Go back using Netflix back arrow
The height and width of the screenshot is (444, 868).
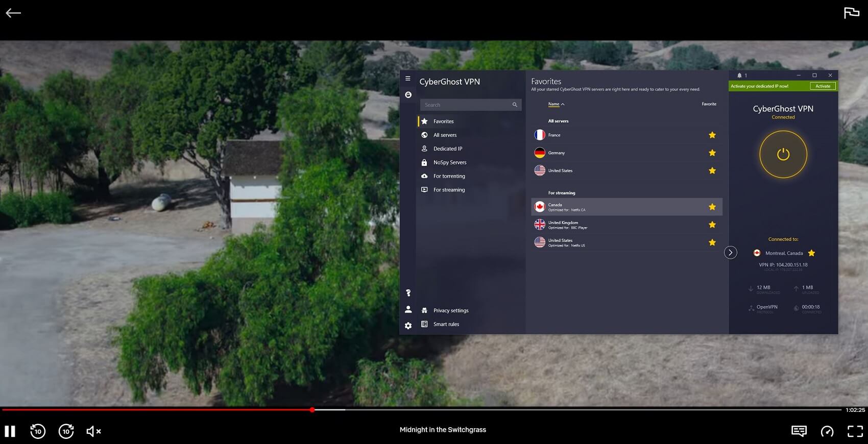tap(13, 13)
